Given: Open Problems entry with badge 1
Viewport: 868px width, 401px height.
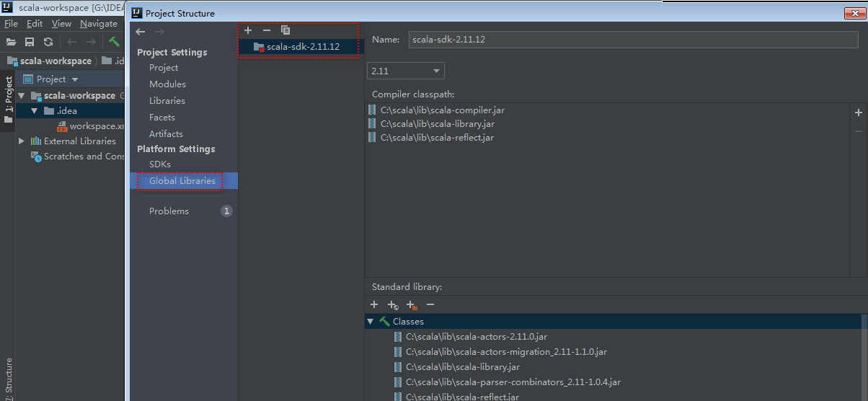Looking at the screenshot, I should pos(184,211).
